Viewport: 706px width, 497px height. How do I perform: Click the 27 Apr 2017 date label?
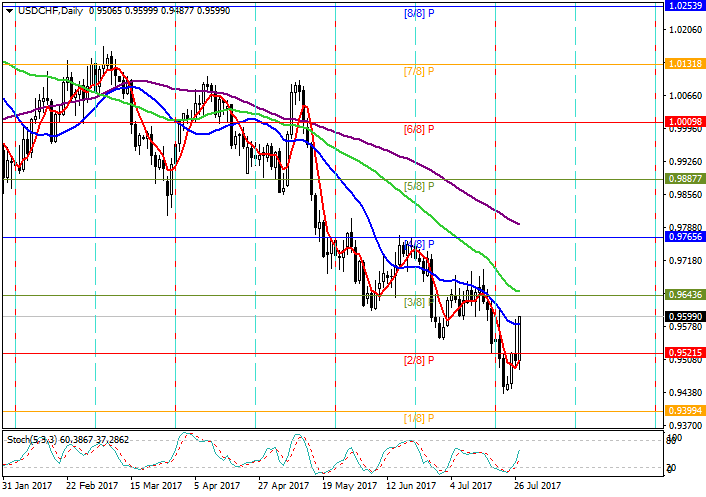(x=284, y=486)
